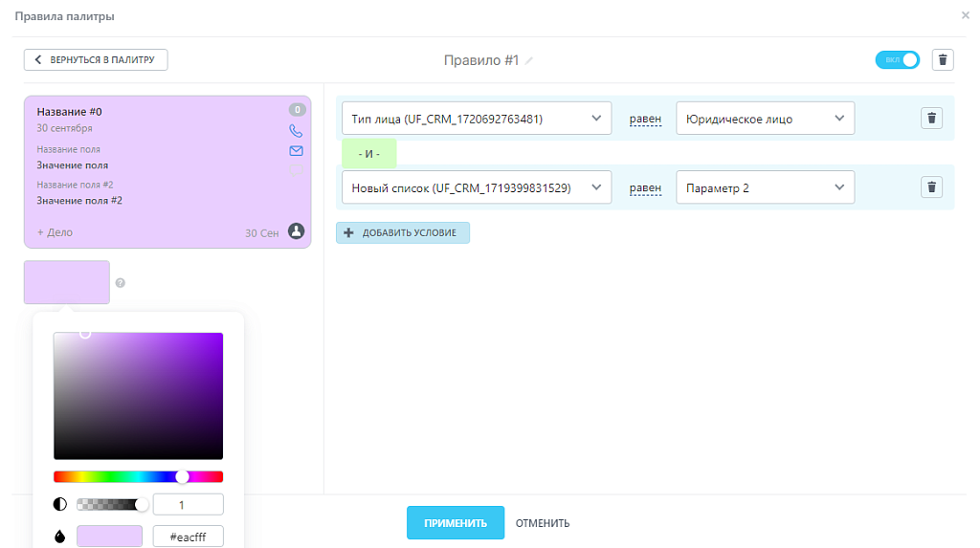Click Отменить to cancel changes
This screenshot has width=980, height=548.
tap(543, 523)
